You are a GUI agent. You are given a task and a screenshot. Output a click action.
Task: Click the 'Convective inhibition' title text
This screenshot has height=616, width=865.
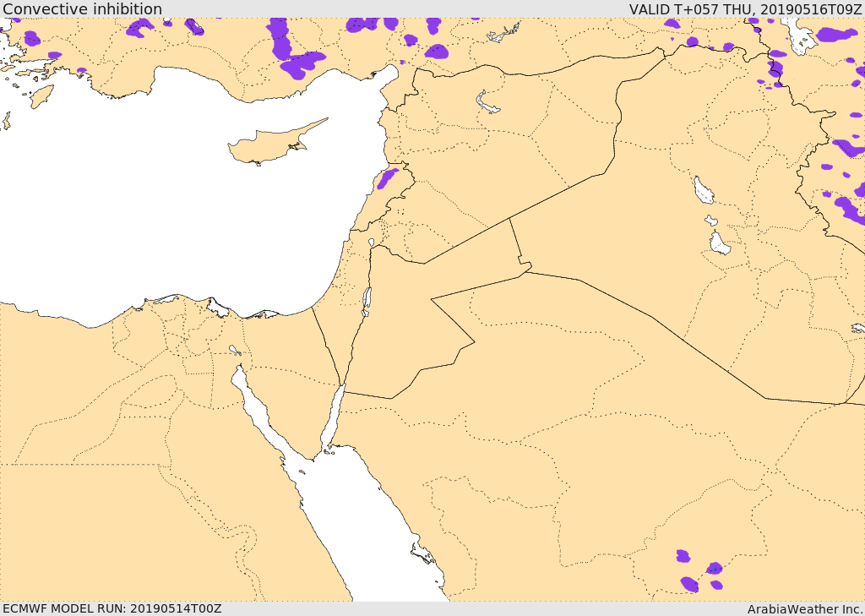pos(83,8)
